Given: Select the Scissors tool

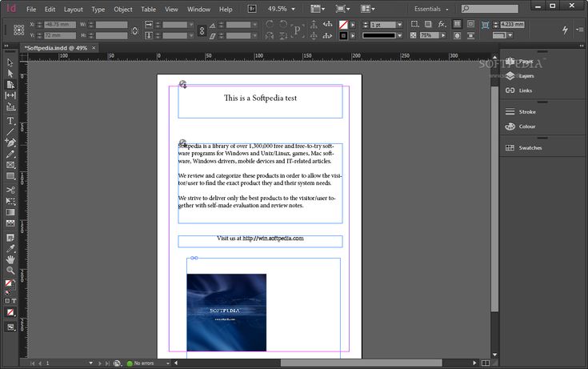Looking at the screenshot, I should click(x=10, y=190).
